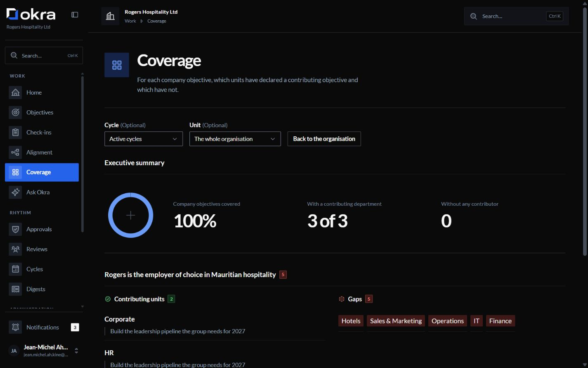This screenshot has width=588, height=368.
Task: Select the IT gap tag
Action: 477,321
